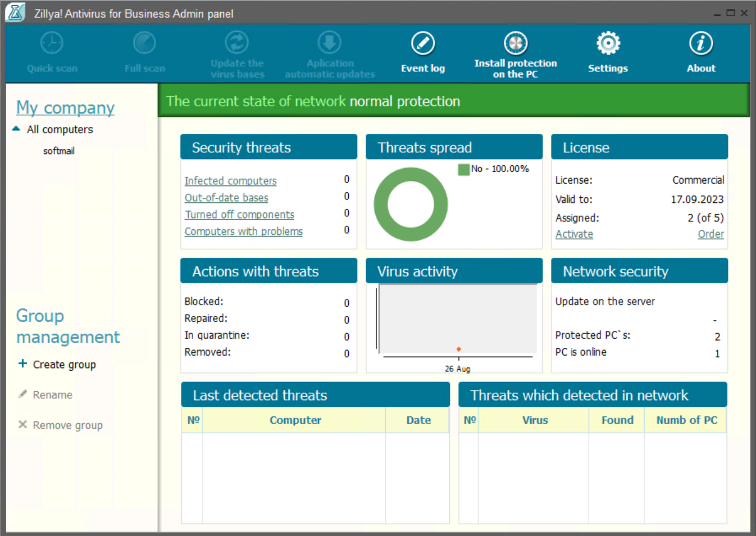
Task: Click the 'Removed:' label
Action: click(x=207, y=352)
